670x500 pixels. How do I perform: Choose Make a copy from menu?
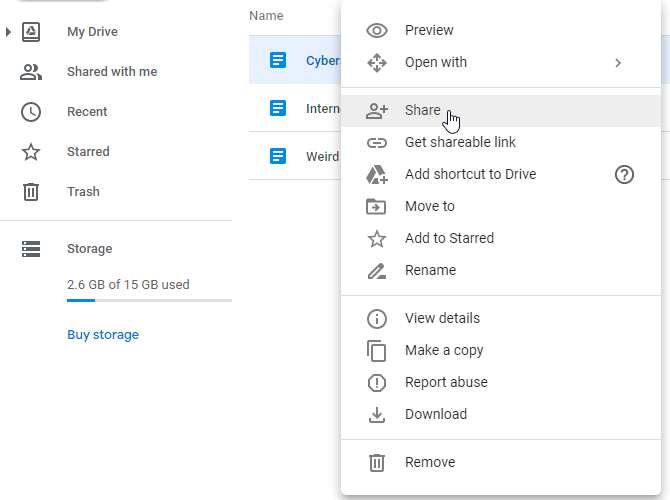tap(444, 350)
